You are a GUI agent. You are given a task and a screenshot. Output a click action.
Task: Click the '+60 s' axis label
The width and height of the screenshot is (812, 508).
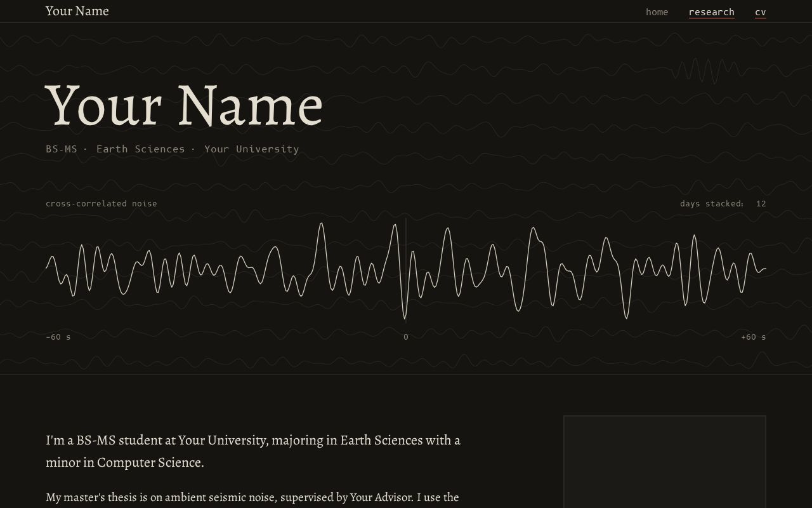(x=754, y=337)
